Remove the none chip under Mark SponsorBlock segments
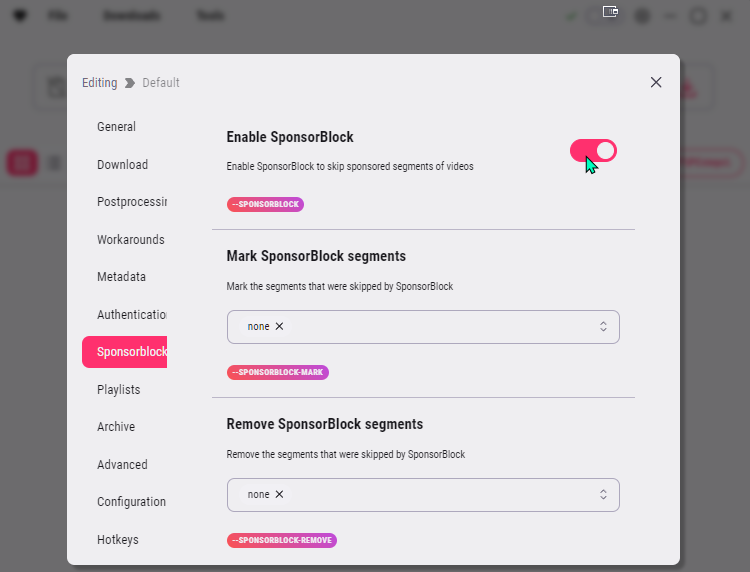The height and width of the screenshot is (572, 750). pyautogui.click(x=279, y=326)
